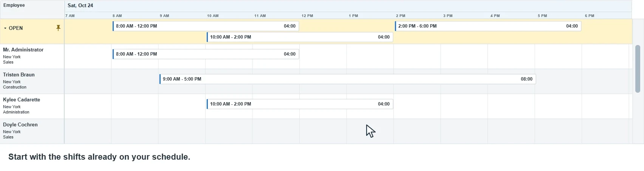Click the 1 PM time header
Image resolution: width=644 pixels, height=171 pixels.
pyautogui.click(x=353, y=16)
